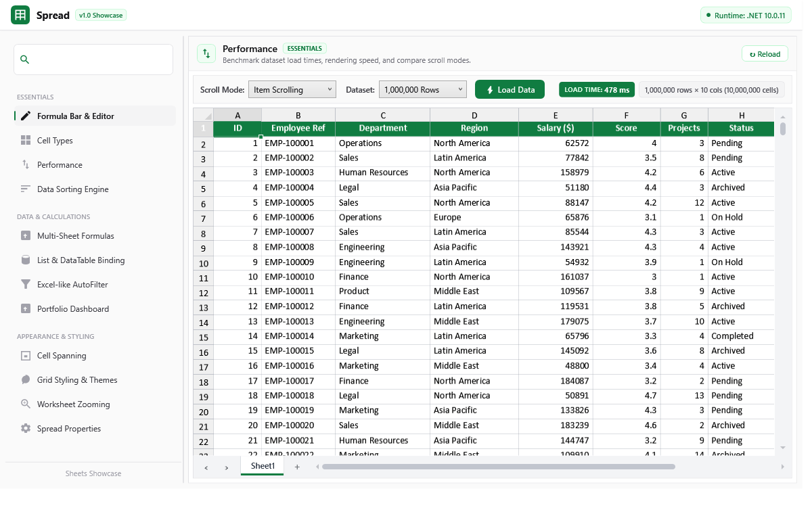Click the sidebar search input field
812x514 pixels.
[93, 60]
